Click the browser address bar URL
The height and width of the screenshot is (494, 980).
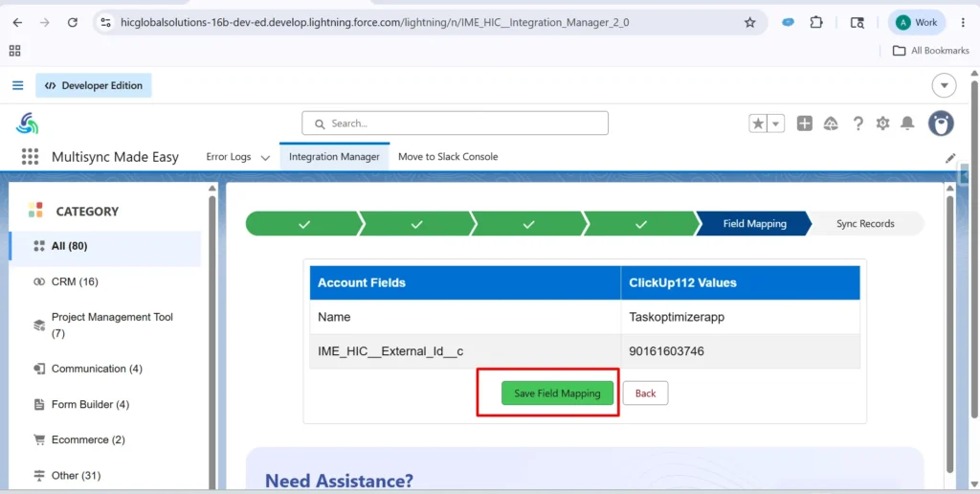coord(374,23)
